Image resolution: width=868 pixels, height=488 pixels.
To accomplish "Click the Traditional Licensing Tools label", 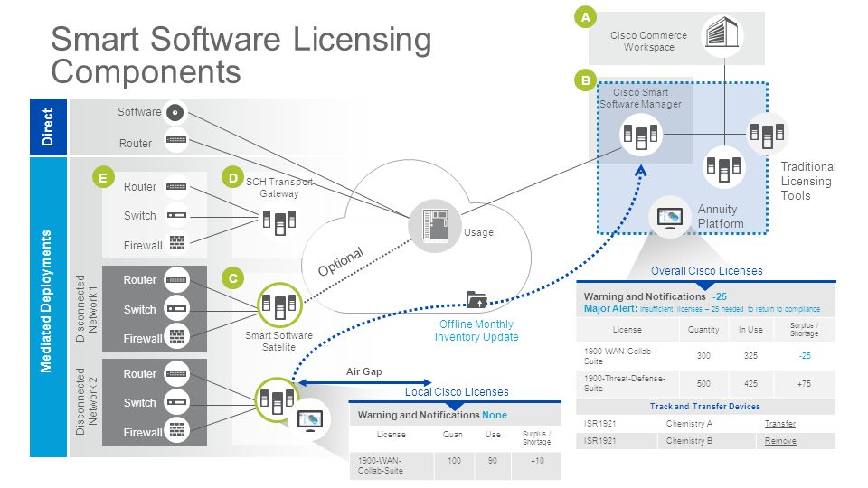I will (x=807, y=181).
